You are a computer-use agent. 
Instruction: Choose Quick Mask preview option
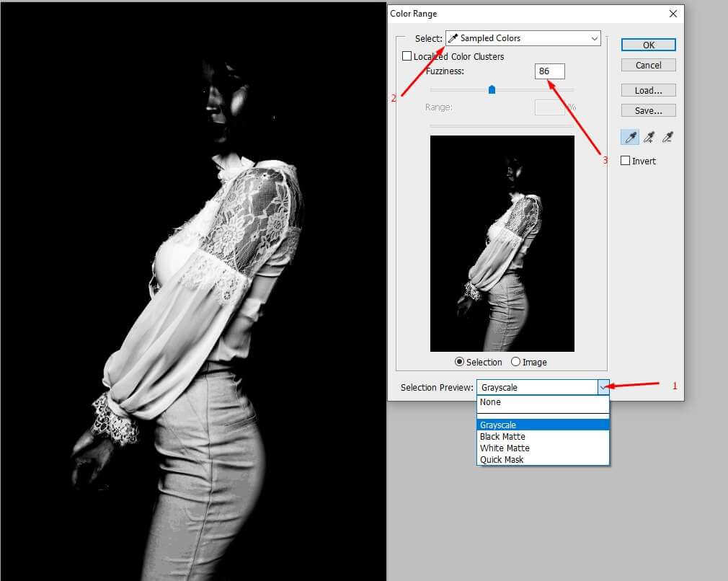[x=502, y=460]
